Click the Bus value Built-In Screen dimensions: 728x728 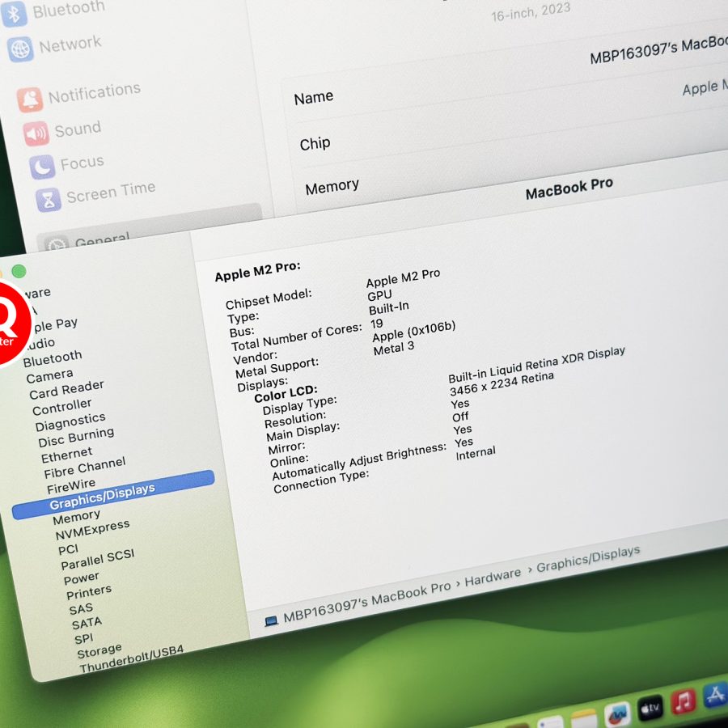389,308
